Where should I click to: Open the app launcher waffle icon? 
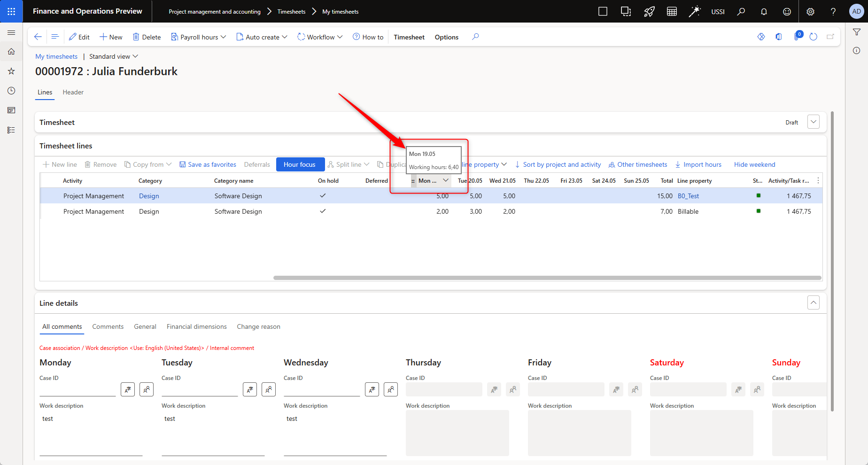tap(11, 11)
